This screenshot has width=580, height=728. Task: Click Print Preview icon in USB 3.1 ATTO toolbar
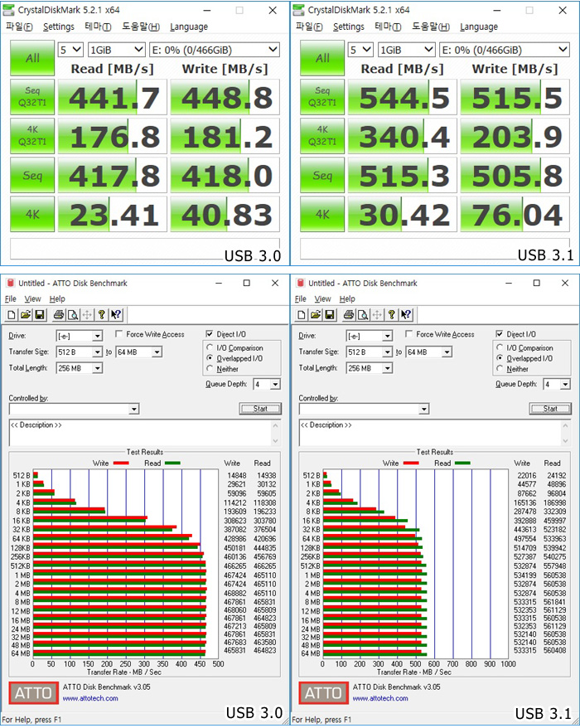click(x=363, y=315)
